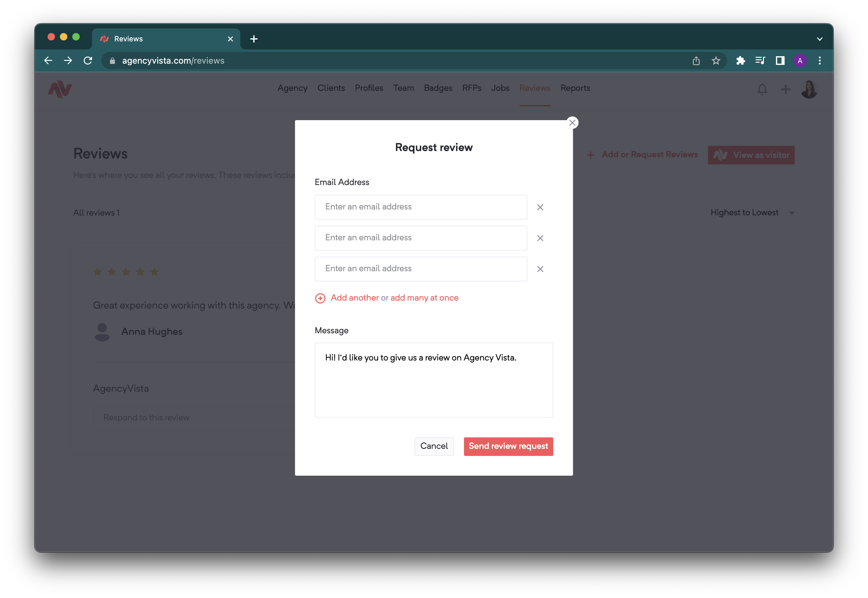Close the Request review dialog
The width and height of the screenshot is (868, 598).
point(572,123)
